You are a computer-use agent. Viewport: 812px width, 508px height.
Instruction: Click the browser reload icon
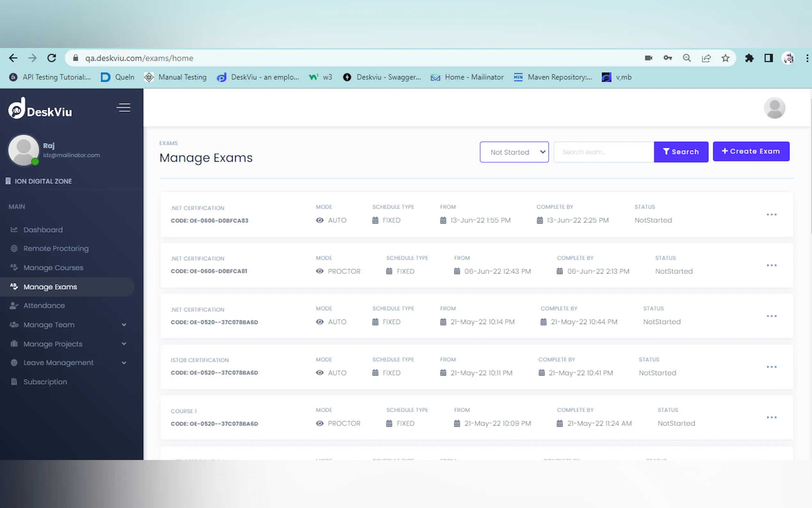pyautogui.click(x=52, y=58)
